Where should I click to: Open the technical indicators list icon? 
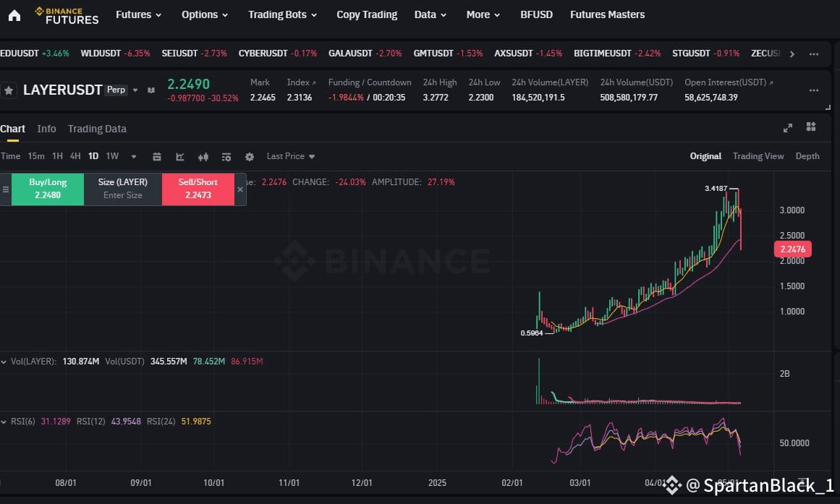(x=226, y=156)
